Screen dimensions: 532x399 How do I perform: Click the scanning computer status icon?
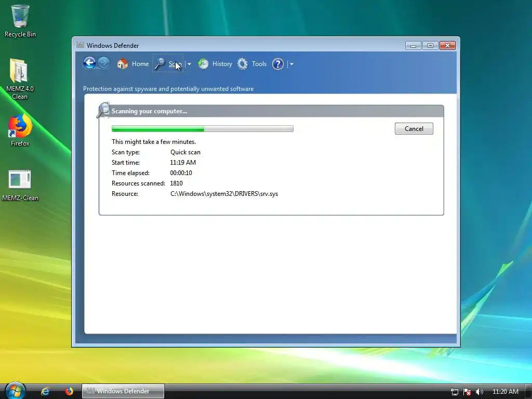pyautogui.click(x=103, y=110)
